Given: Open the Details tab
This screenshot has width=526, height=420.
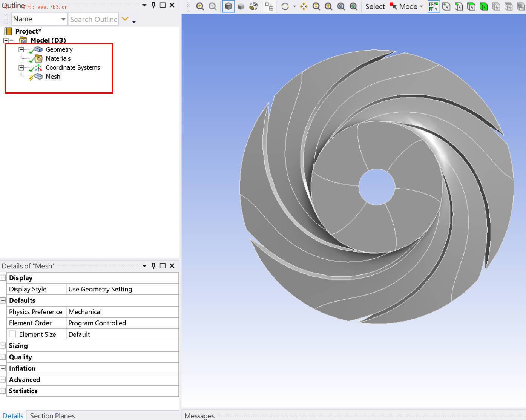Looking at the screenshot, I should point(13,415).
